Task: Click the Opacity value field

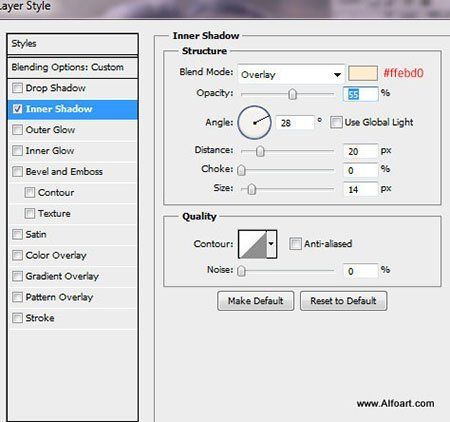Action: pyautogui.click(x=361, y=94)
